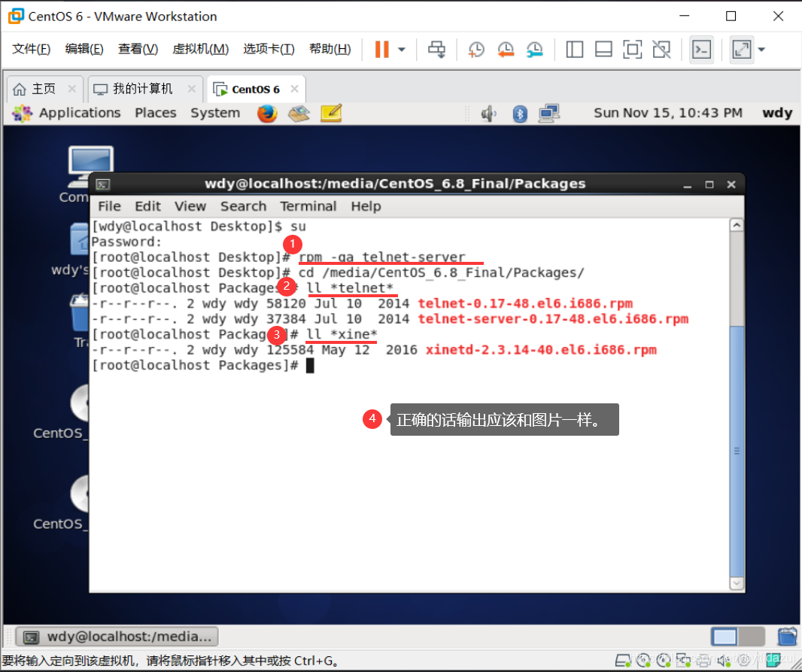Select the lower CentOS disc desktop icon
This screenshot has width=802, height=672.
point(62,503)
